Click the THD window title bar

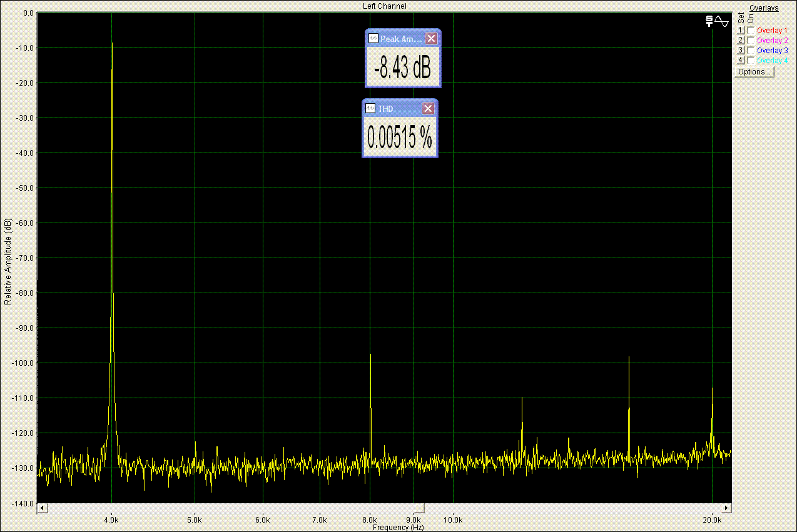tap(400, 109)
